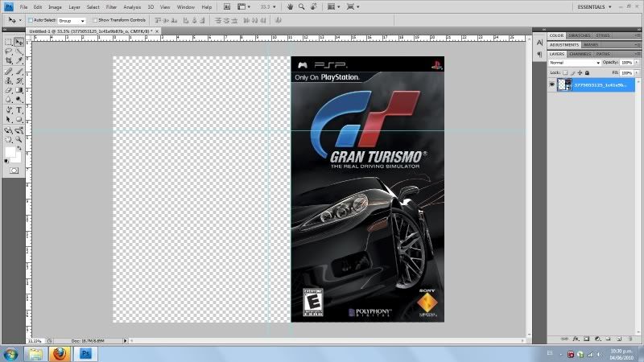Image resolution: width=644 pixels, height=362 pixels.
Task: Select the Pen tool
Action: (x=8, y=110)
